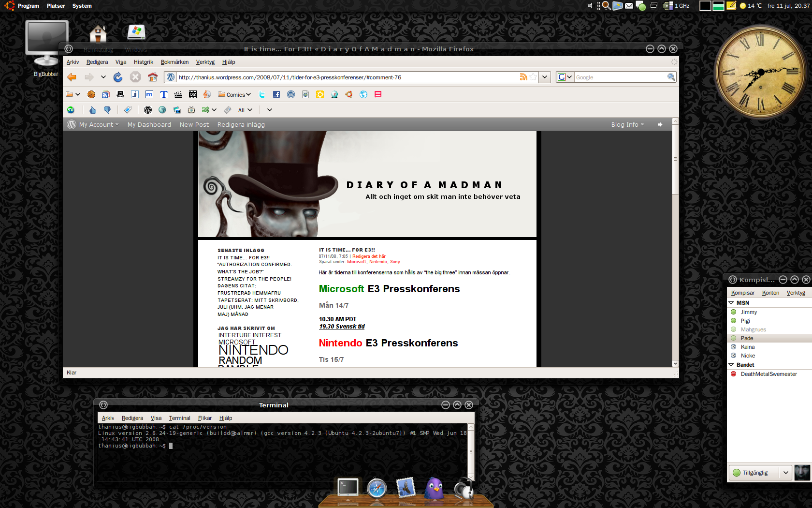
Task: Open the Bokmärken menu in Firefox
Action: (174, 62)
